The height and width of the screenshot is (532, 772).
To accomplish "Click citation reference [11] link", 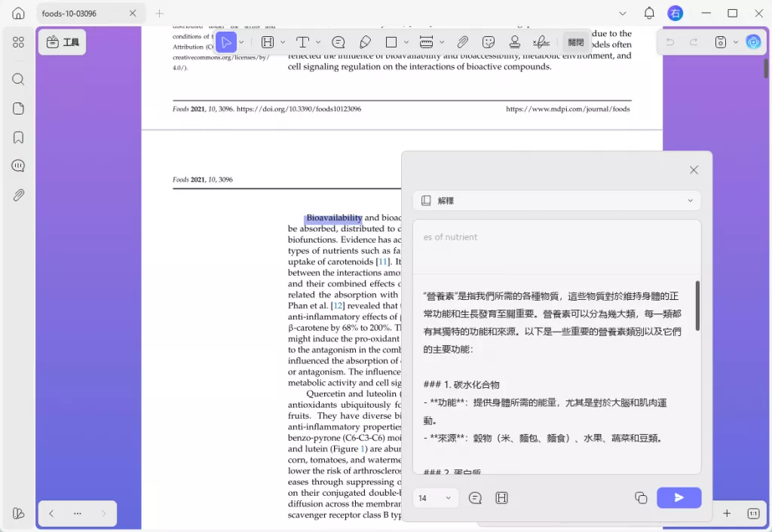I will click(x=382, y=261).
